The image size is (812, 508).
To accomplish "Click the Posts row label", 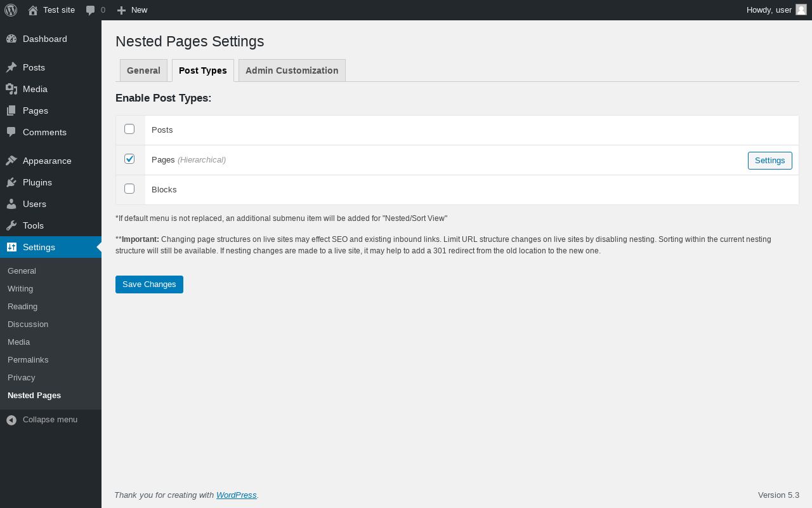I will tap(162, 130).
